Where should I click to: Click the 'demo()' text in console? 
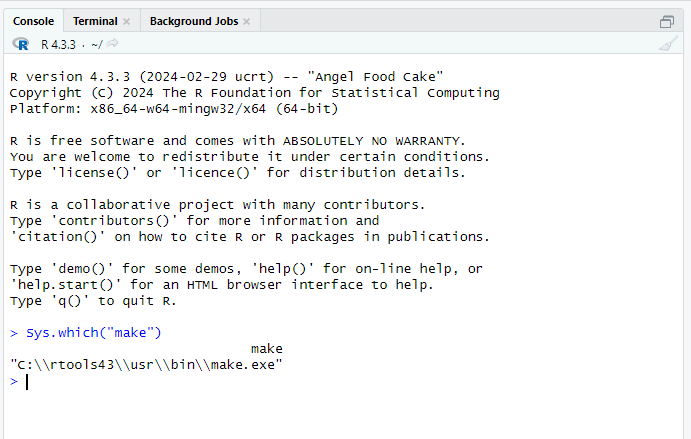(x=82, y=269)
